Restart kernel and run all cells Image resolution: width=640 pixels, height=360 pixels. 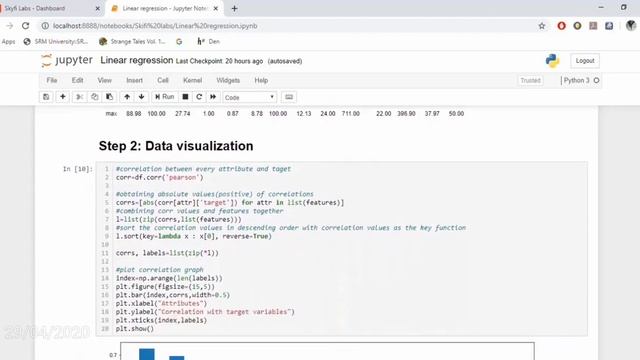click(213, 97)
